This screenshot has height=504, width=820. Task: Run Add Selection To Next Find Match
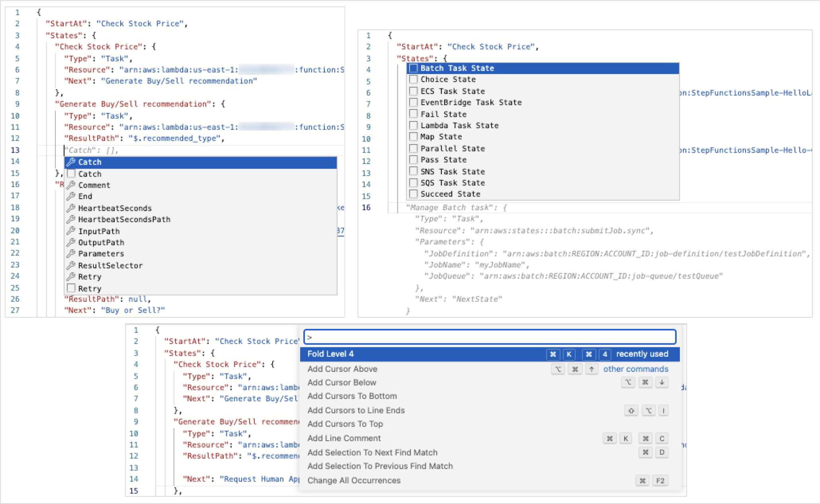click(x=490, y=453)
